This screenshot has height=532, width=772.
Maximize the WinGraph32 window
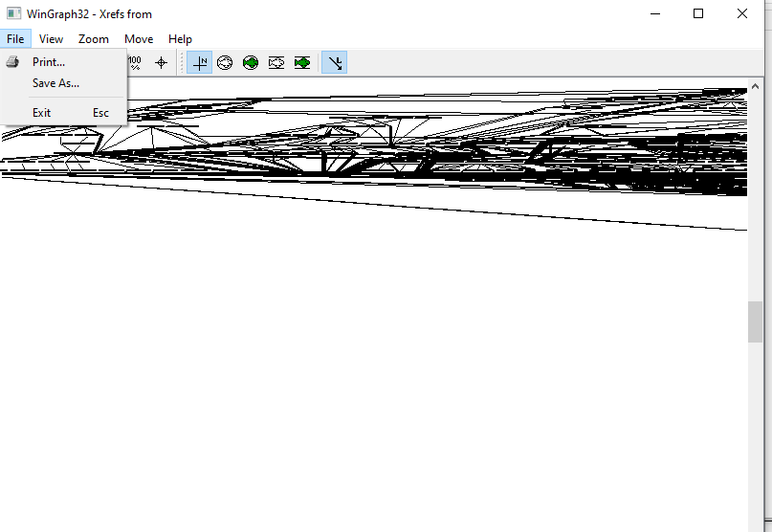pos(698,13)
